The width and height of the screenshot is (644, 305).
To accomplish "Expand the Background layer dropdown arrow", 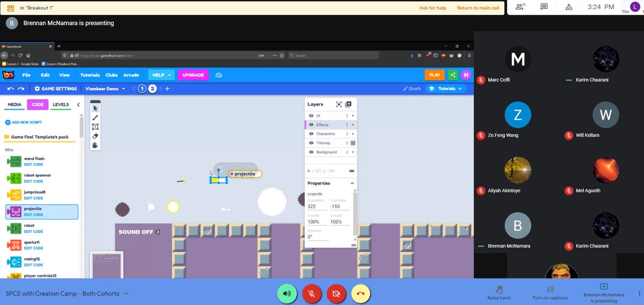I will [x=353, y=152].
